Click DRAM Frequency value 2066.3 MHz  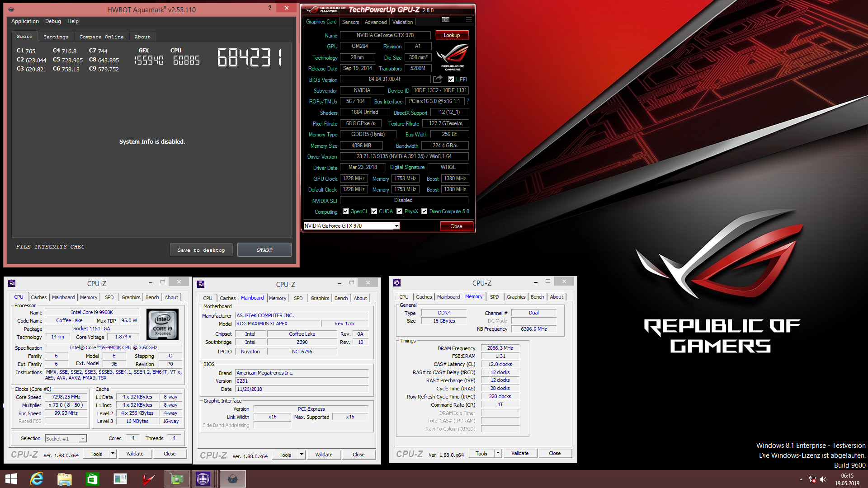pyautogui.click(x=500, y=348)
